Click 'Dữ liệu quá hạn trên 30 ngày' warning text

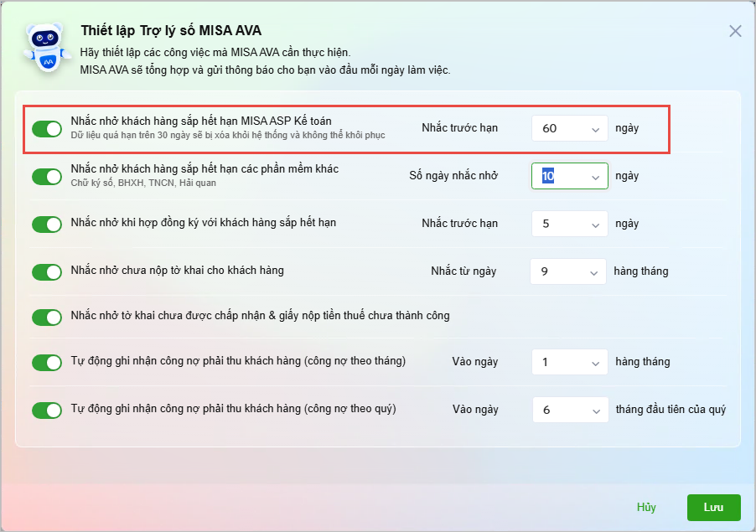click(228, 136)
